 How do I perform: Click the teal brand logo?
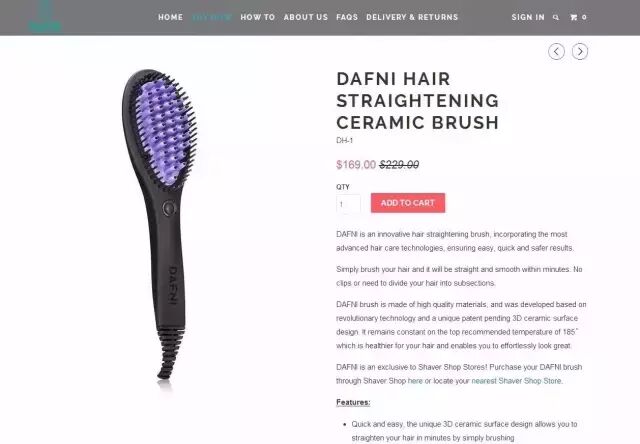(x=45, y=17)
